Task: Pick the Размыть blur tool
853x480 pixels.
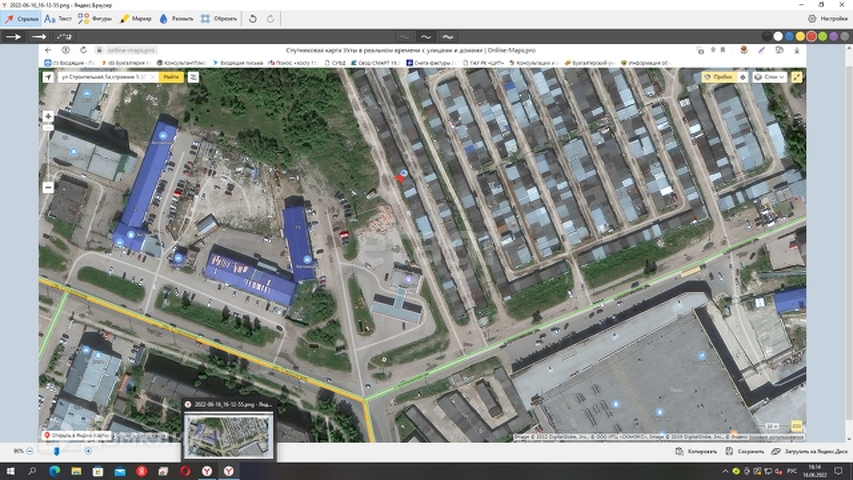Action: pos(177,18)
